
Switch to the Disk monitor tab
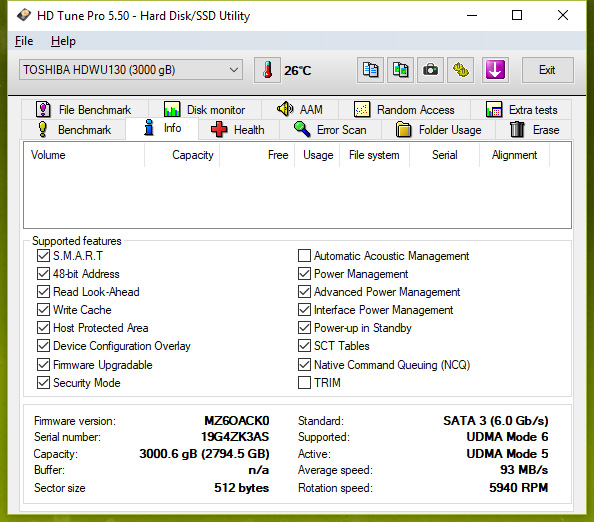(x=205, y=110)
